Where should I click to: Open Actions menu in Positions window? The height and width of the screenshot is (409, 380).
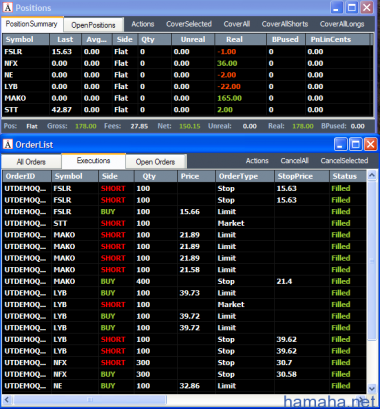tap(143, 24)
